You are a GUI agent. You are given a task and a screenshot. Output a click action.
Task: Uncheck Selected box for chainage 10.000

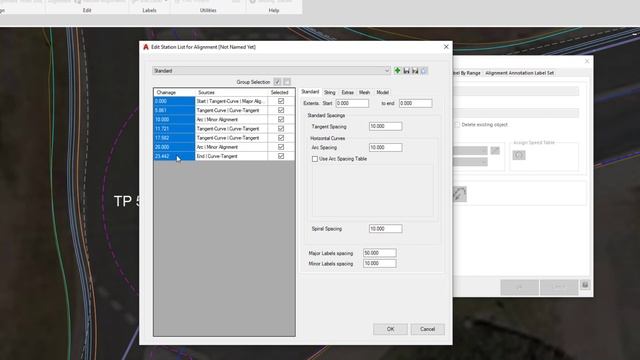(x=281, y=119)
